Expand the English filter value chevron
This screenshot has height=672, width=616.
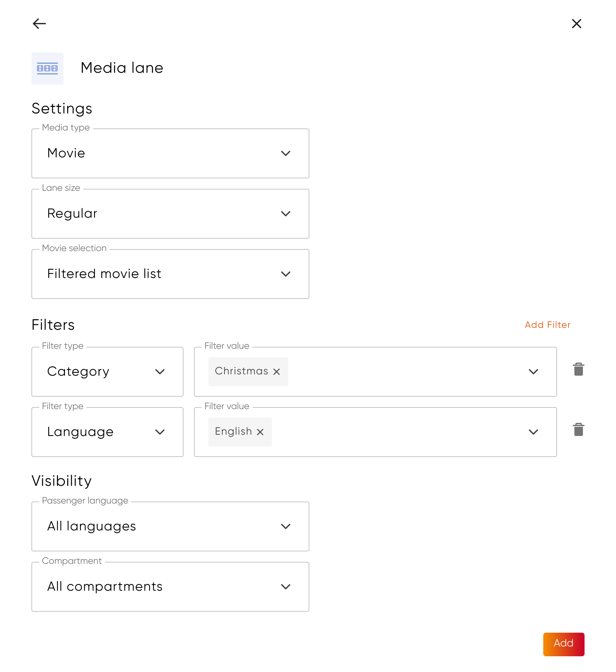pyautogui.click(x=533, y=432)
